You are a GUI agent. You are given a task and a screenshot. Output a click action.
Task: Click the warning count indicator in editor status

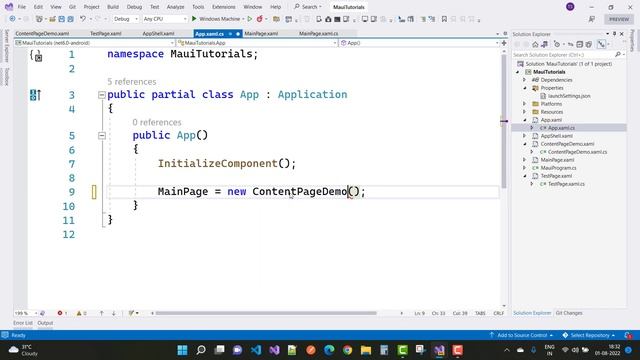click(x=81, y=313)
